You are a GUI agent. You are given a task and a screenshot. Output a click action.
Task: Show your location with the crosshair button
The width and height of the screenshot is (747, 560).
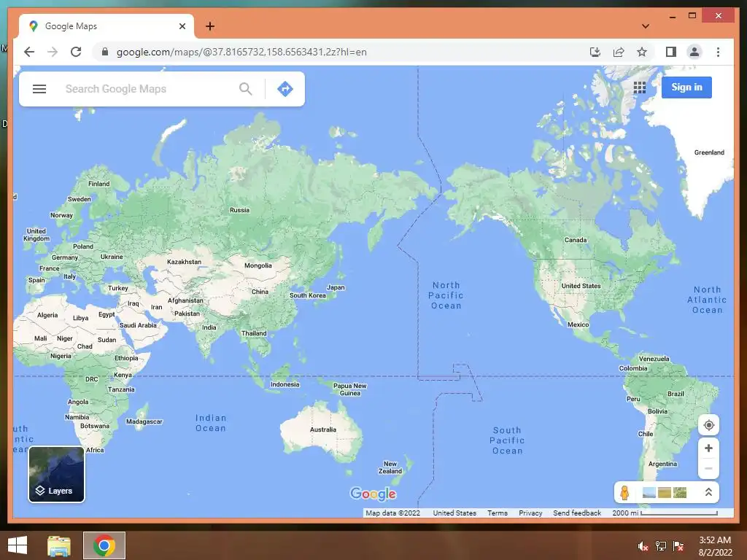(x=708, y=425)
